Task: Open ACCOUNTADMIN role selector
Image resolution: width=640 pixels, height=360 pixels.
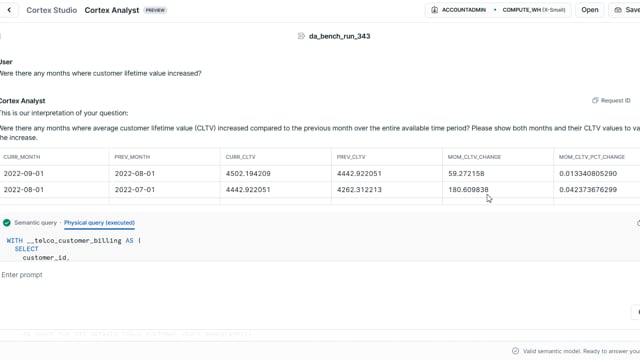Action: pyautogui.click(x=464, y=10)
